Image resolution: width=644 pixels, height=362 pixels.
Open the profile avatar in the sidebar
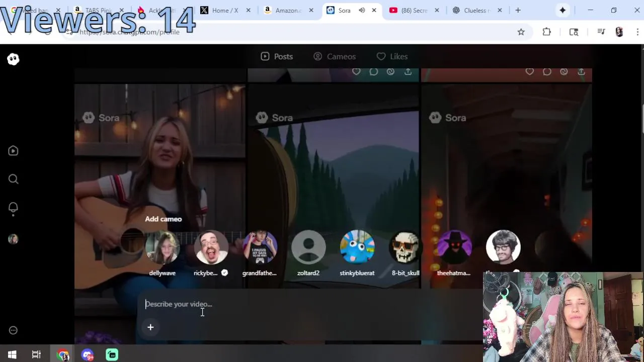[13, 239]
